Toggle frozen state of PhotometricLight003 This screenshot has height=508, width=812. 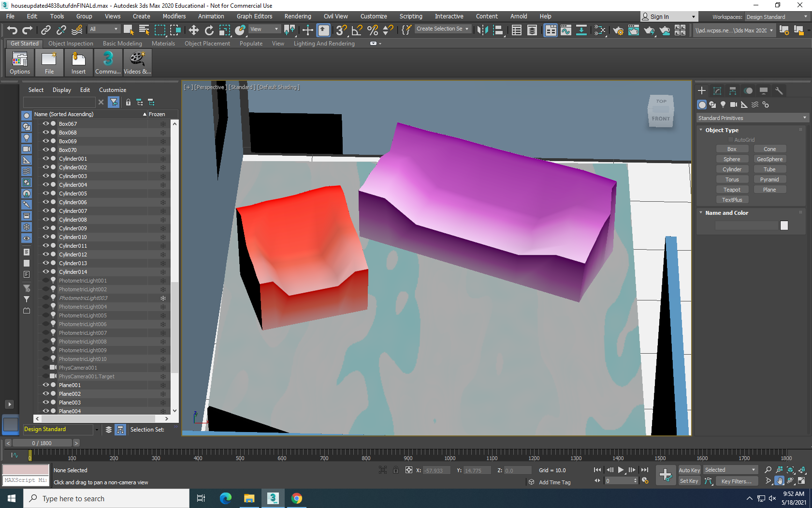(163, 298)
